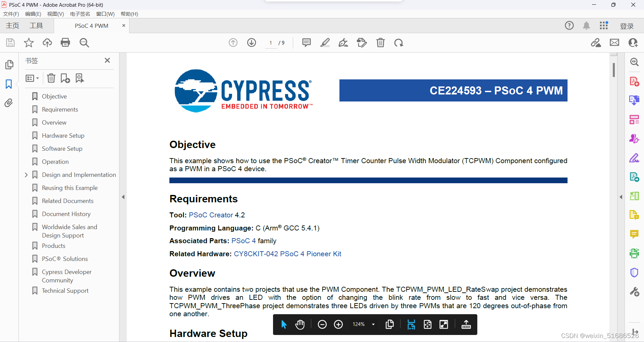Activate the hand pan tool
Screen dimensions: 644x342
[x=300, y=324]
